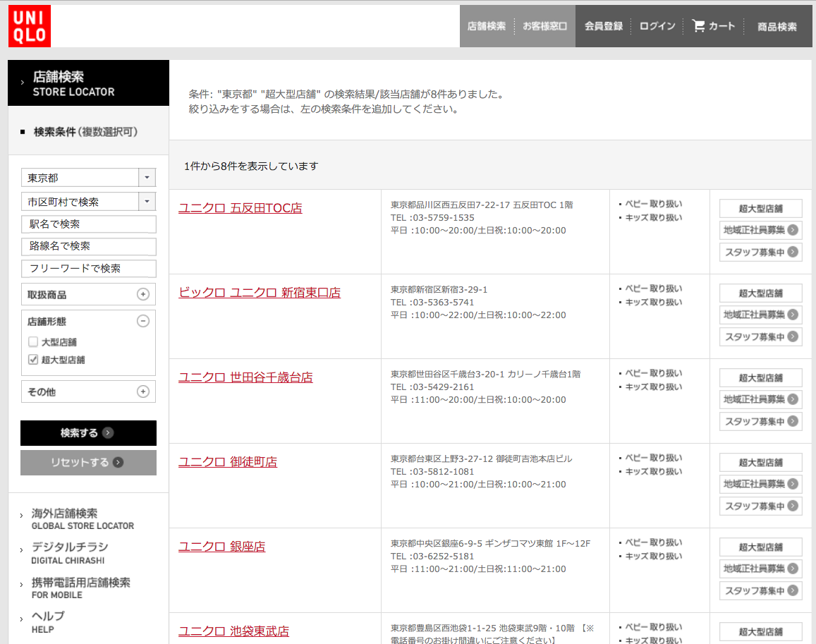Open ユニクロ 世田谷千歳台店 store link
Viewport: 816px width, 644px height.
click(245, 377)
